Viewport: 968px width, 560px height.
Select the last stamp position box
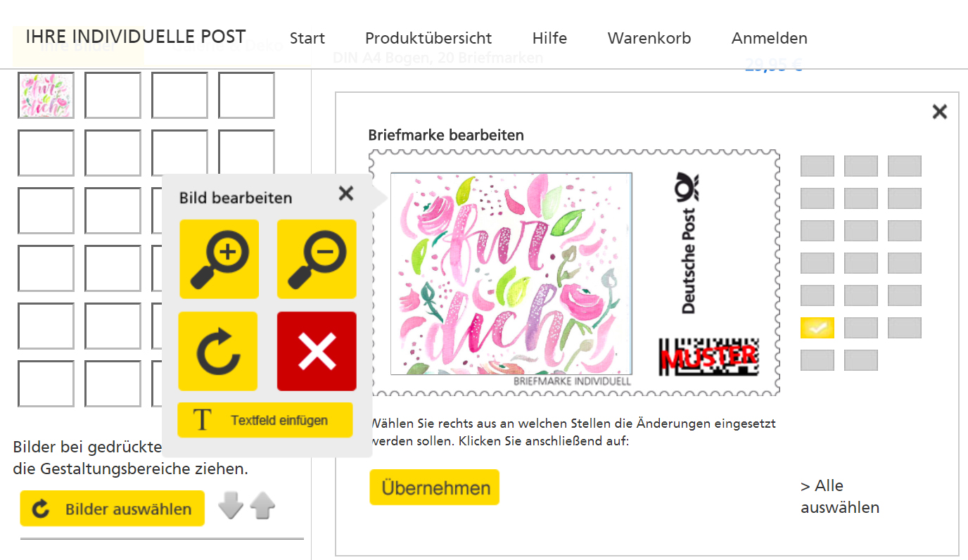pos(861,360)
